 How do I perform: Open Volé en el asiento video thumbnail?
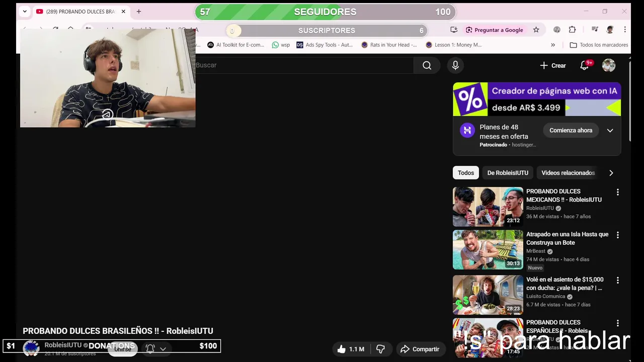(488, 295)
